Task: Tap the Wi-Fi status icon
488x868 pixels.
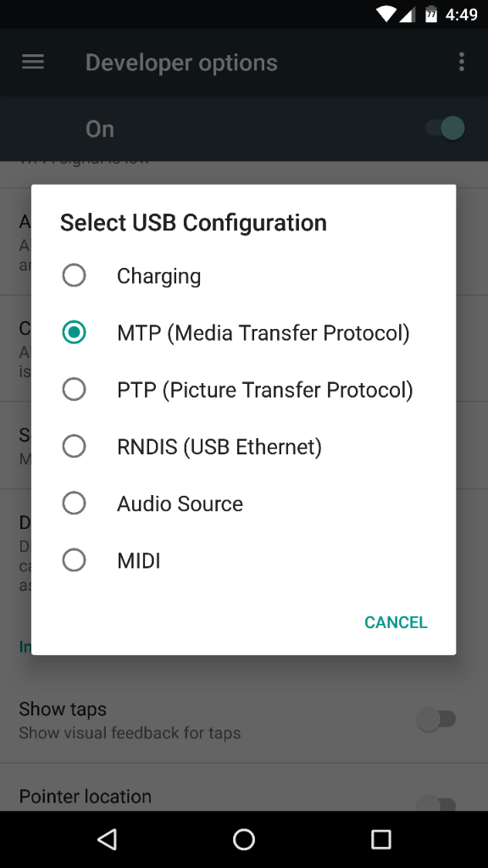Action: pos(385,14)
